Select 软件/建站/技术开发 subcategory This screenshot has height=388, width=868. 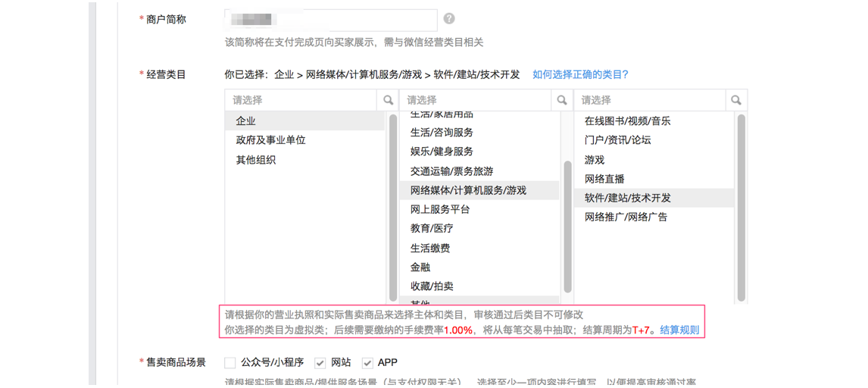pyautogui.click(x=654, y=198)
